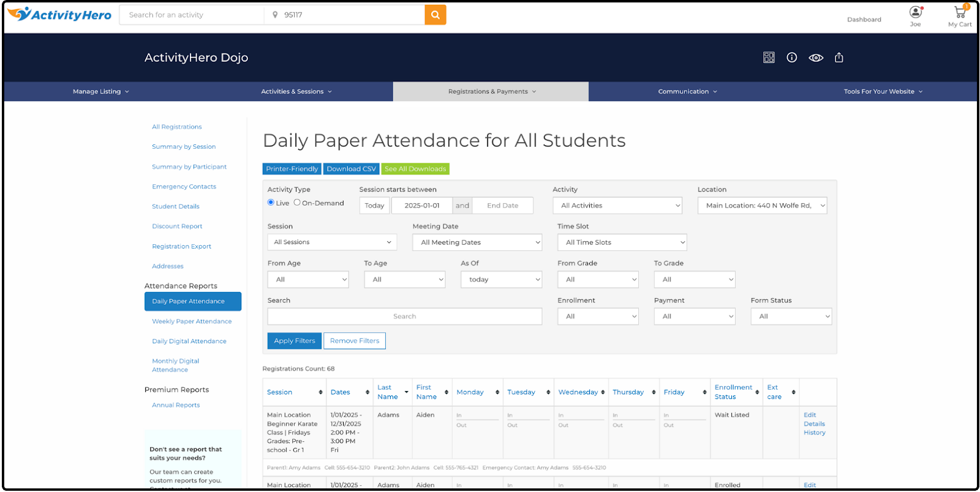Sort table by Monday column arrows
This screenshot has width=980, height=492.
pyautogui.click(x=497, y=392)
